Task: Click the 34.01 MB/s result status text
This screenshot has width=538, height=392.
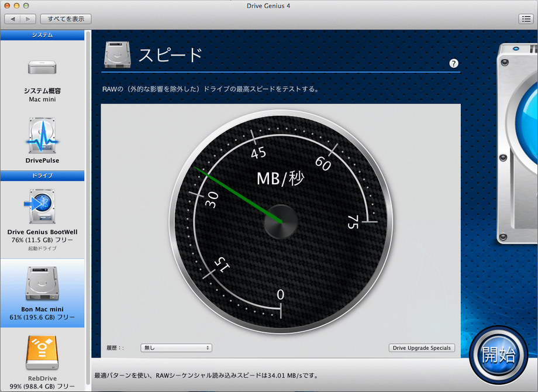Action: [x=206, y=376]
